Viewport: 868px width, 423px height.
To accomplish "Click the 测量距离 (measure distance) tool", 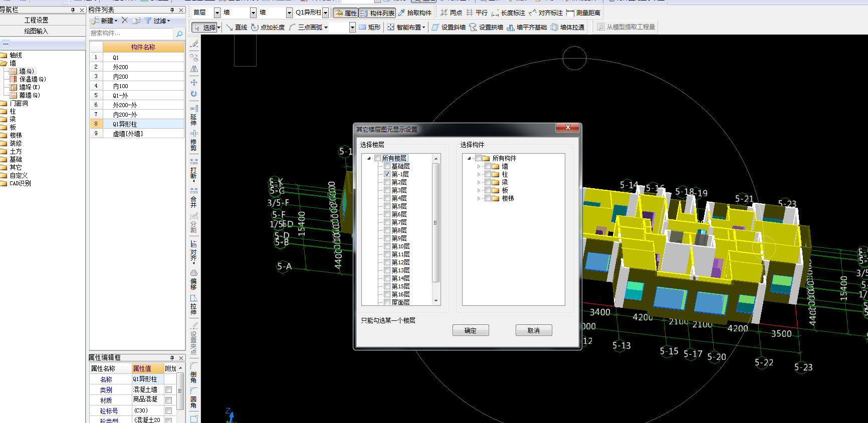I will point(583,13).
